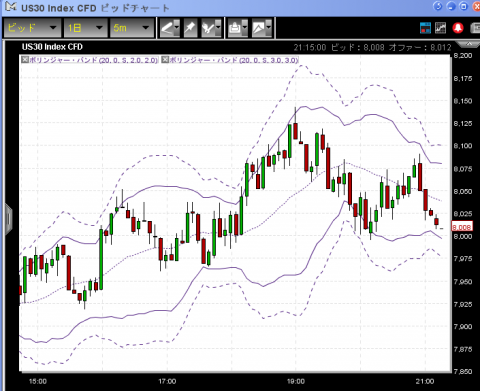This screenshot has width=480, height=391.
Task: Click the chart type icon
Action: tap(259, 28)
